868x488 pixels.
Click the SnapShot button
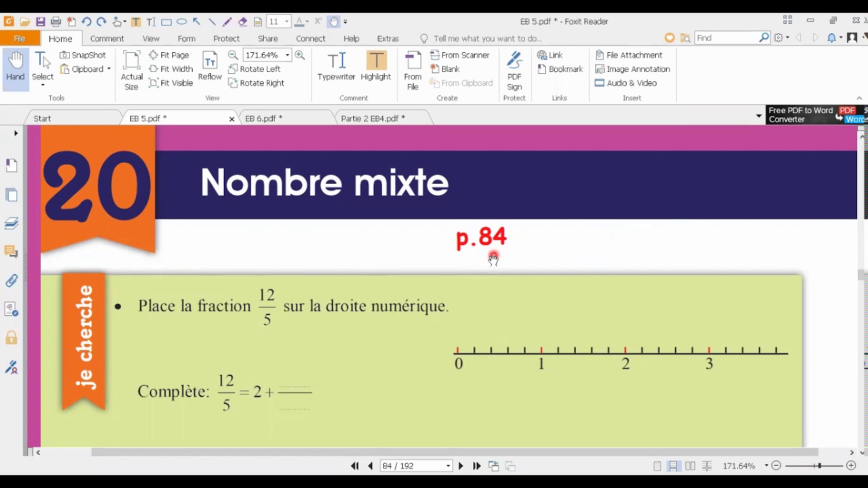pos(83,55)
